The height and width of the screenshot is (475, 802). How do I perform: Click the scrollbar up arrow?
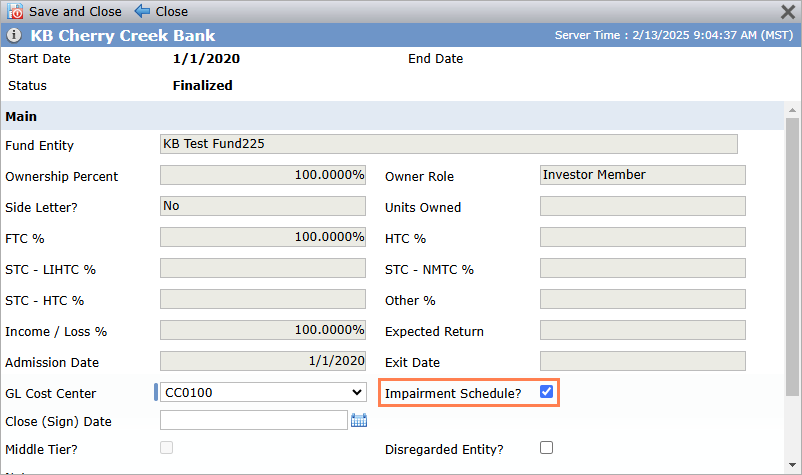[792, 109]
